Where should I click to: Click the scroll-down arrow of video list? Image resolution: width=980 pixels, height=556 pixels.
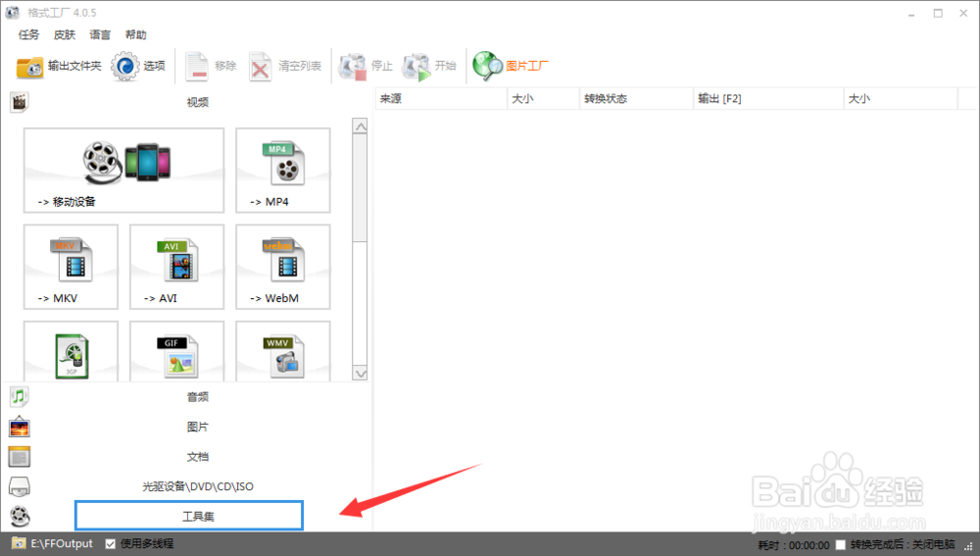[360, 374]
